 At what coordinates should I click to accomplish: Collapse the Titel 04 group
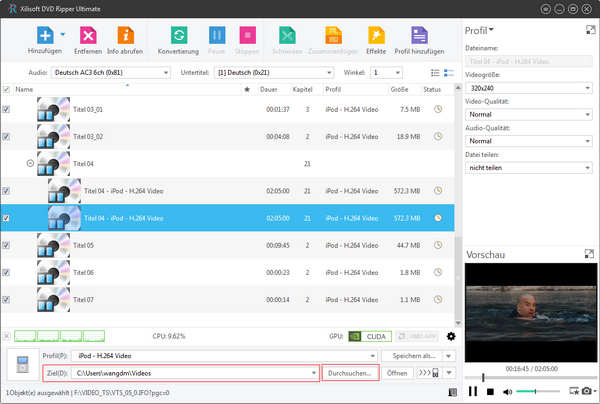(30, 163)
